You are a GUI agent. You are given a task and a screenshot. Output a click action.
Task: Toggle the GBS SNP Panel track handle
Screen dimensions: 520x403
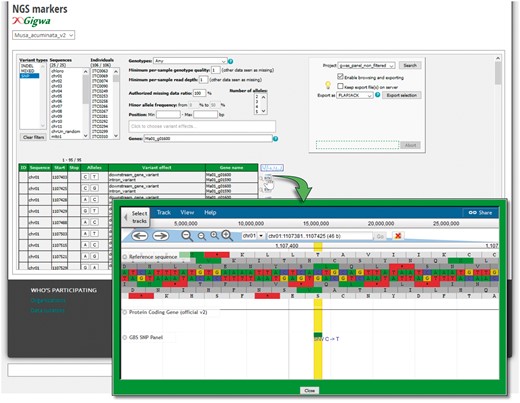click(x=125, y=337)
